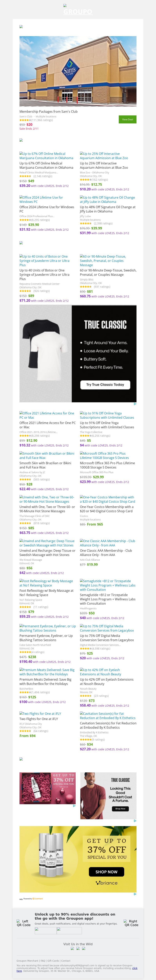The height and width of the screenshot is (980, 156).
Task: Click the Left QR Code image
Action: [24, 923]
